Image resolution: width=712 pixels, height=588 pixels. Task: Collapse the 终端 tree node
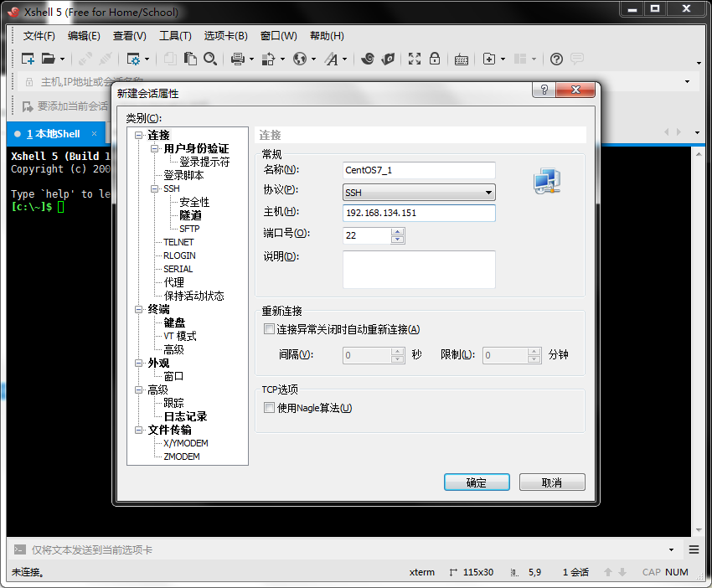pyautogui.click(x=139, y=309)
